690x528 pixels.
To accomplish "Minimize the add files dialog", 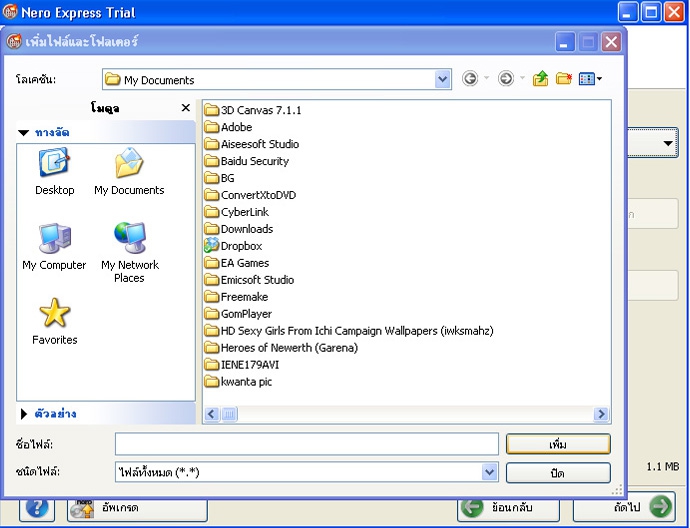I will tap(565, 42).
